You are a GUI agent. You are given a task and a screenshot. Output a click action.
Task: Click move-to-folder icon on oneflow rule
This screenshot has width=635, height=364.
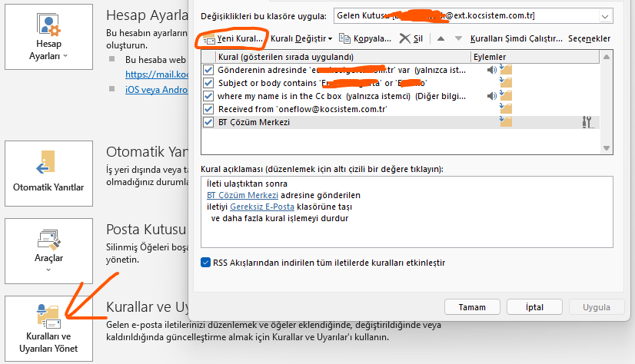click(x=506, y=108)
